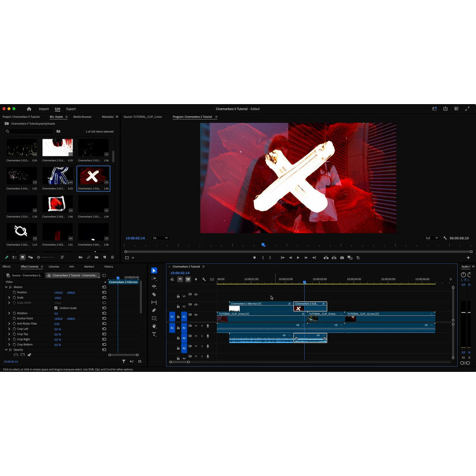
Task: Switch to Source: TUTORIAL_CLIP_1.mov tab
Action: pyautogui.click(x=143, y=117)
